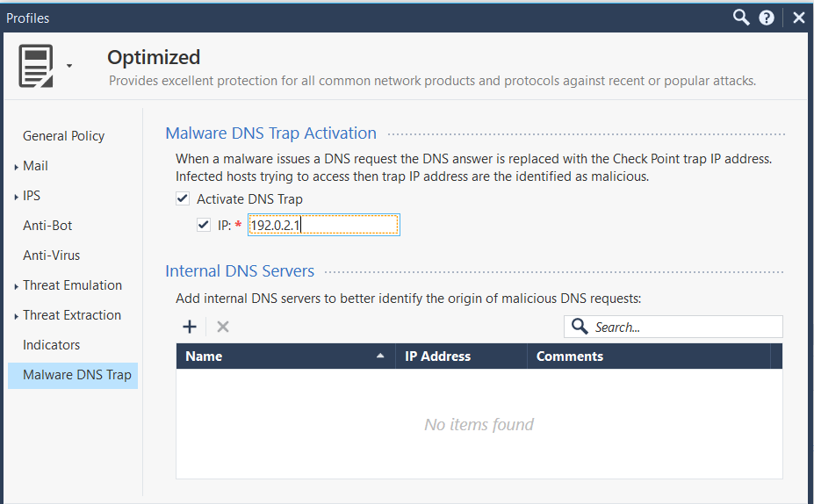Viewport: 814px width, 504px height.
Task: Click the remove X icon above table
Action: click(223, 327)
